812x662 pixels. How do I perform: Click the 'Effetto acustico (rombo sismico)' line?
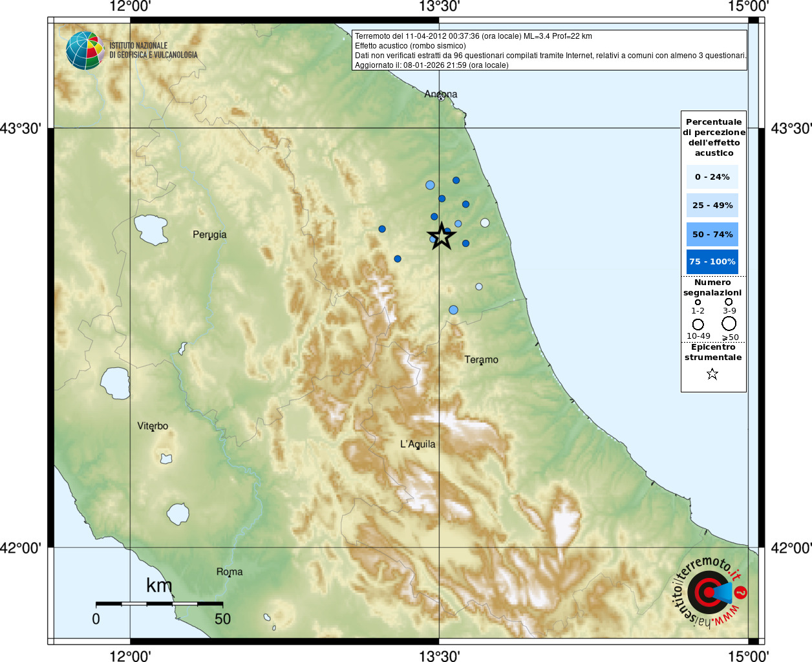pos(410,46)
